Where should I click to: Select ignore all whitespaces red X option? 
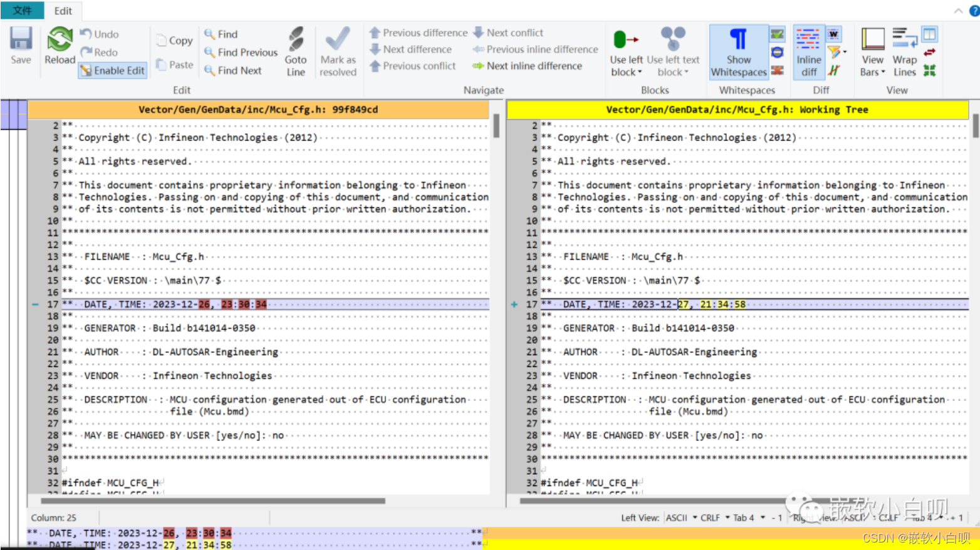tap(778, 70)
